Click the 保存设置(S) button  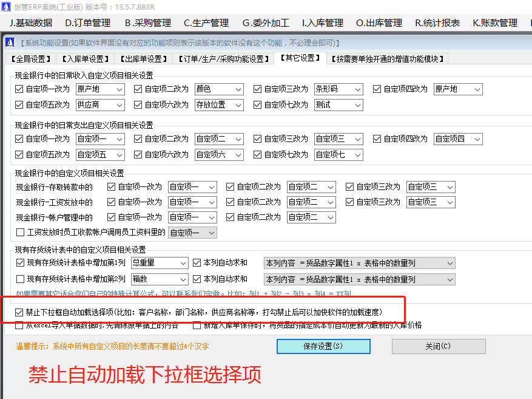pos(323,346)
